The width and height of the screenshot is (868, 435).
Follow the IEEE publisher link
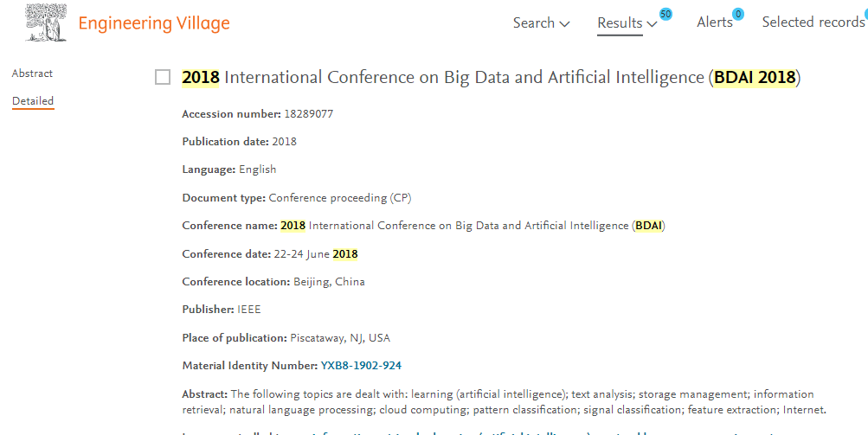tap(249, 310)
